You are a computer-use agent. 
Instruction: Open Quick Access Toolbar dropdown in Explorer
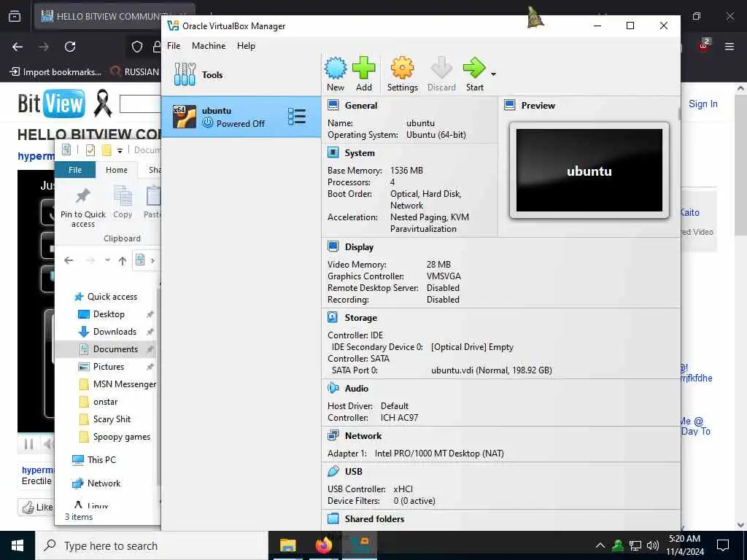(x=120, y=150)
